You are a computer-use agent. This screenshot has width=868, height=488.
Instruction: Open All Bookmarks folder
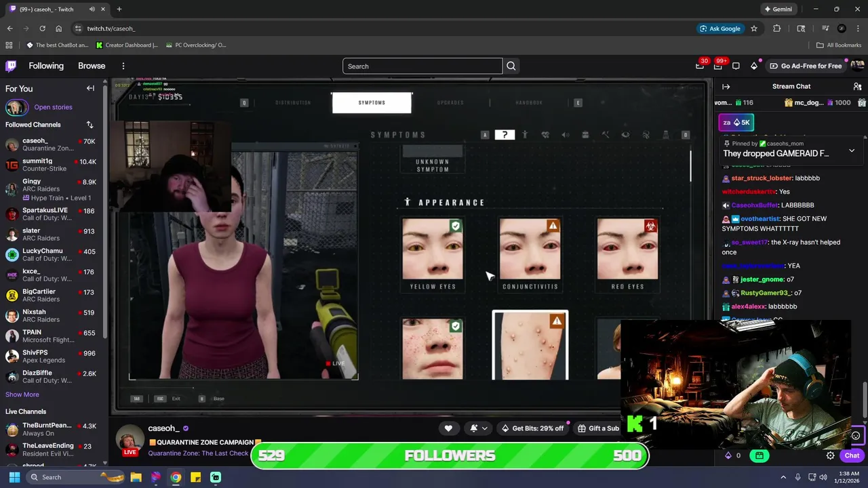click(838, 45)
